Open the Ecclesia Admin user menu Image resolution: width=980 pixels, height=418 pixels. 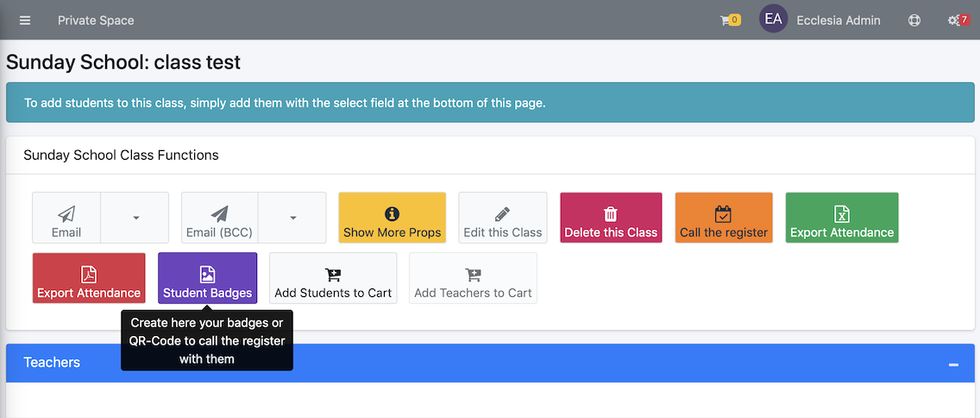(x=839, y=20)
